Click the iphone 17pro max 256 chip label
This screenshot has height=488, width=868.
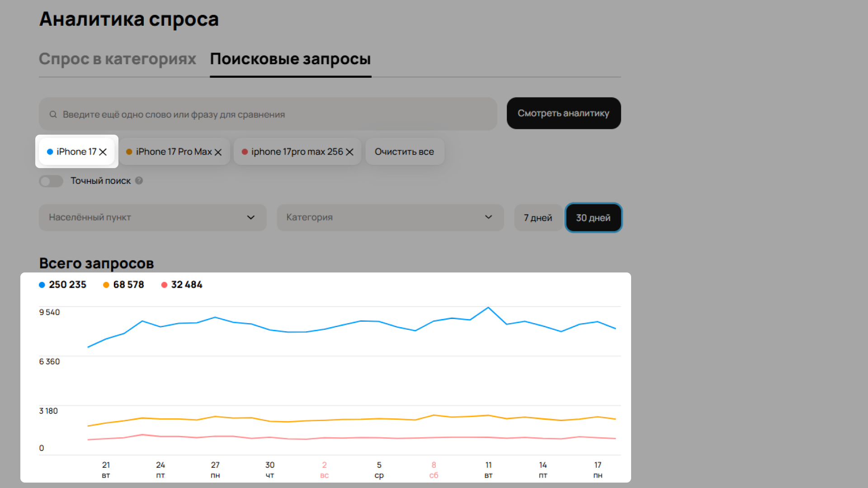click(297, 152)
